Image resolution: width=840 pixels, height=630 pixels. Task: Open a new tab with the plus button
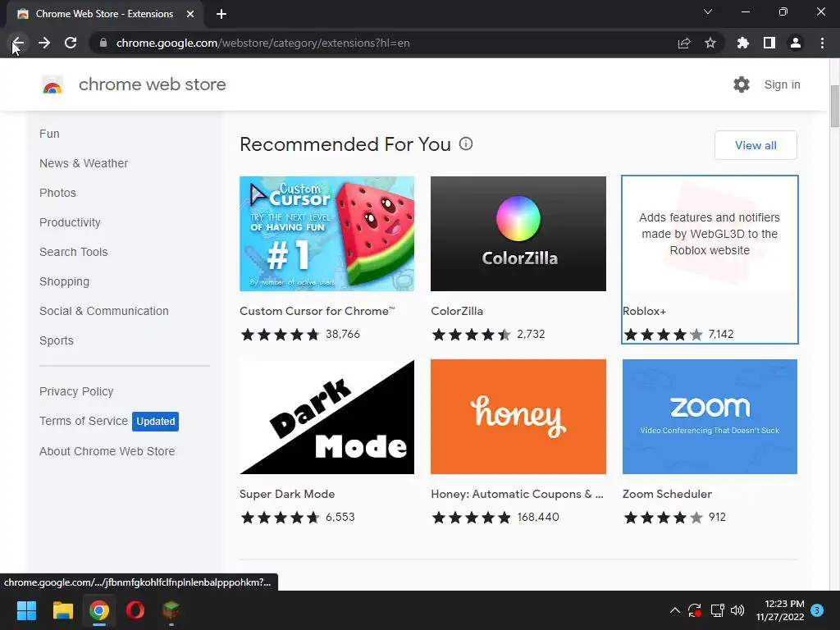[221, 14]
